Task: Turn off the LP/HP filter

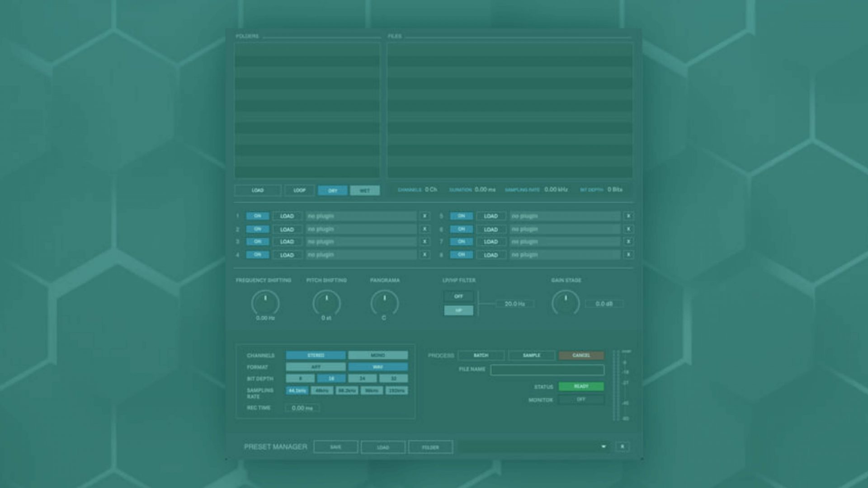Action: [458, 296]
